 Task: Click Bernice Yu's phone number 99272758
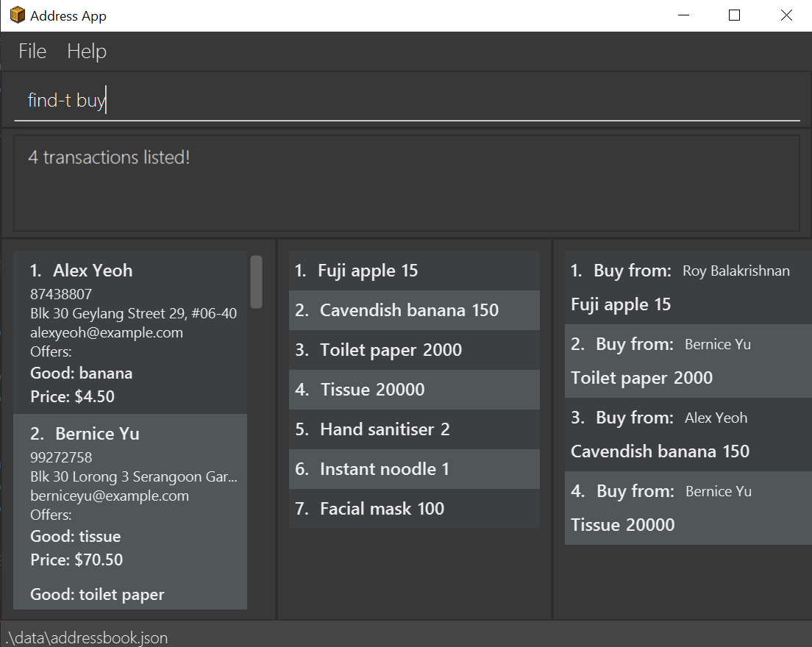click(x=61, y=457)
